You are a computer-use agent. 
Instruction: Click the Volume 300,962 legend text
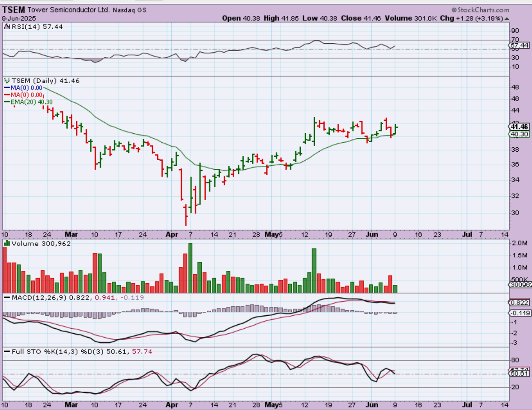click(x=41, y=243)
